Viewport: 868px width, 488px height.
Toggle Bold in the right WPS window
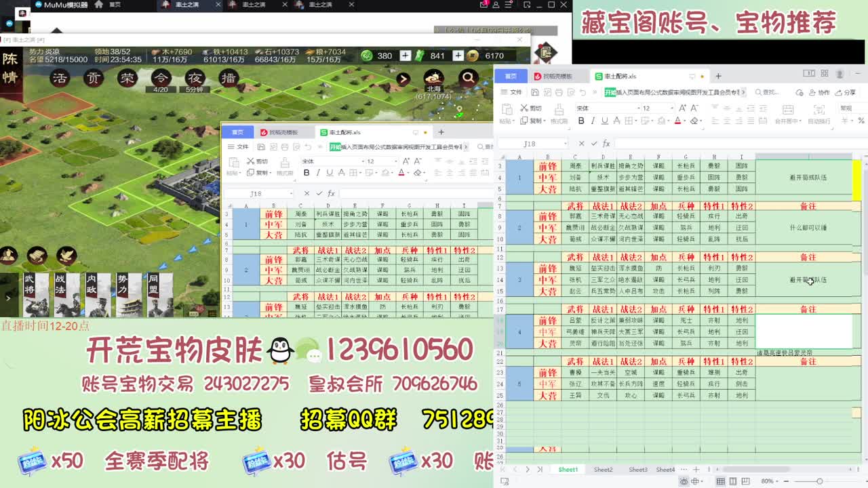581,121
